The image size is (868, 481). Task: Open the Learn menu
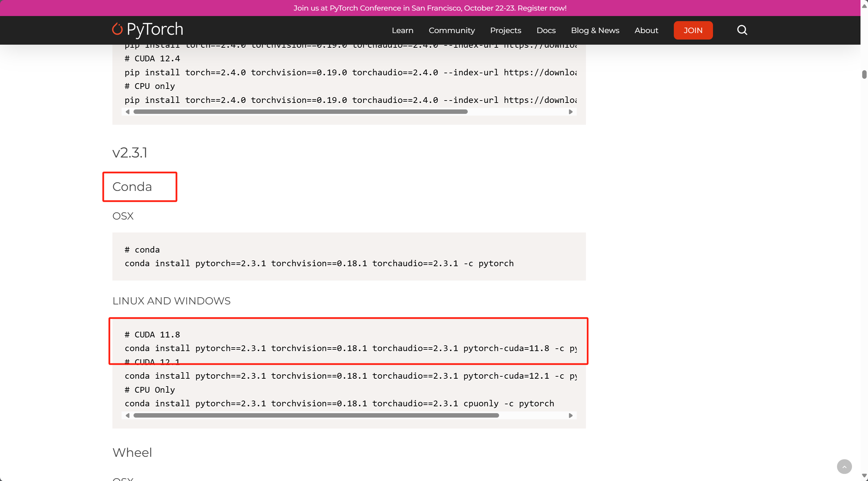coord(402,30)
